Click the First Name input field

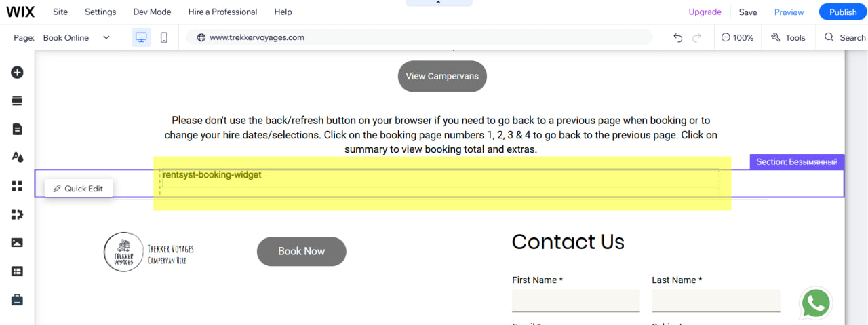click(576, 301)
